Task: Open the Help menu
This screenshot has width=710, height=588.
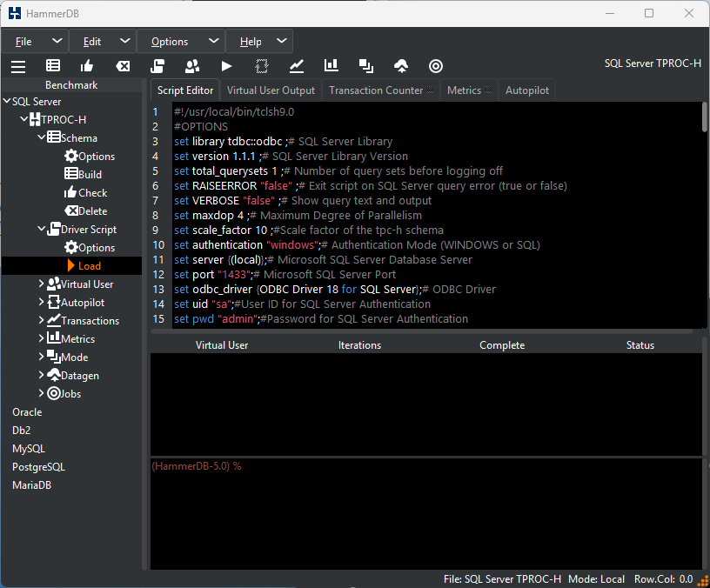Action: 259,42
